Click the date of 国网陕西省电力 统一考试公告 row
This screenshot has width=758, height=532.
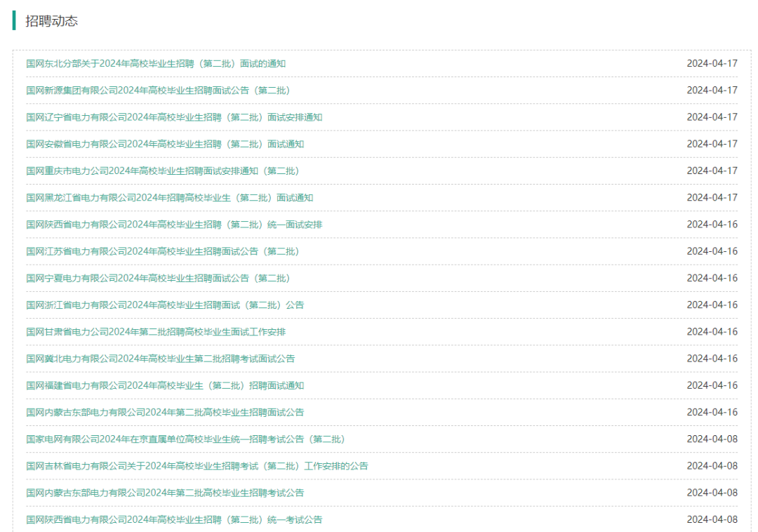pos(712,519)
